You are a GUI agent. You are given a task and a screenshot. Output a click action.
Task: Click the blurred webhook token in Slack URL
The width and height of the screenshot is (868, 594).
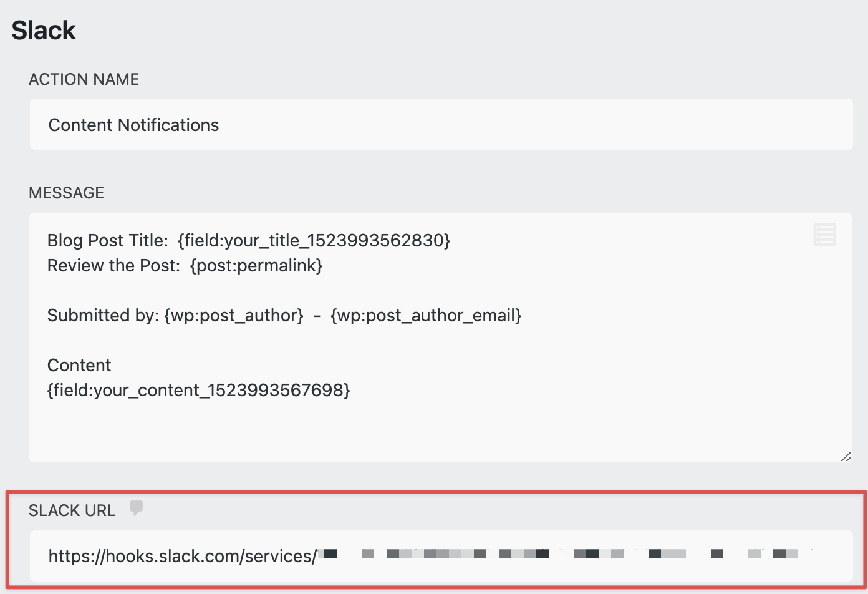pos(561,553)
